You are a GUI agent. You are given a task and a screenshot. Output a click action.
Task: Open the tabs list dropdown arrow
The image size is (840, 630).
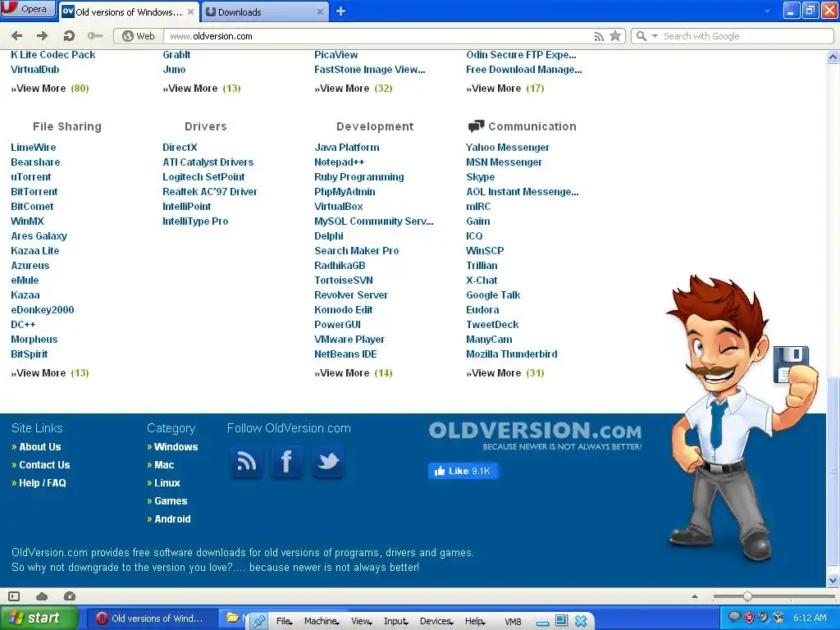point(767,11)
